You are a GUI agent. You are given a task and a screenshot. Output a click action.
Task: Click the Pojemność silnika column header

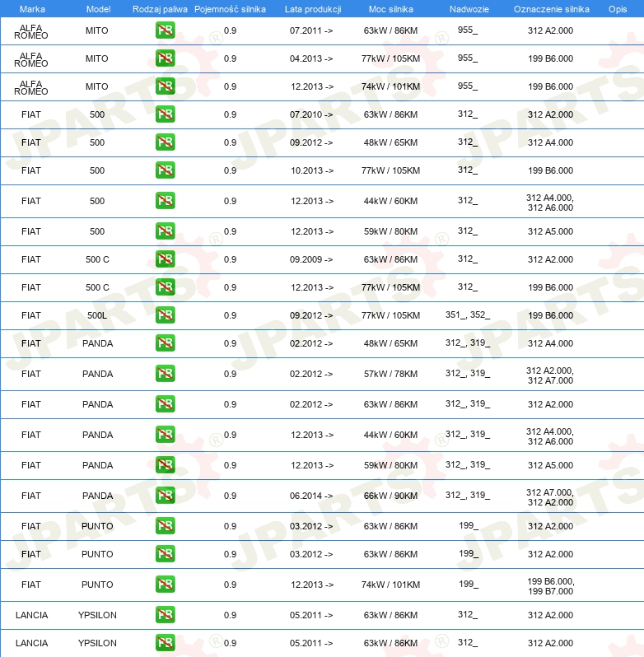[230, 9]
